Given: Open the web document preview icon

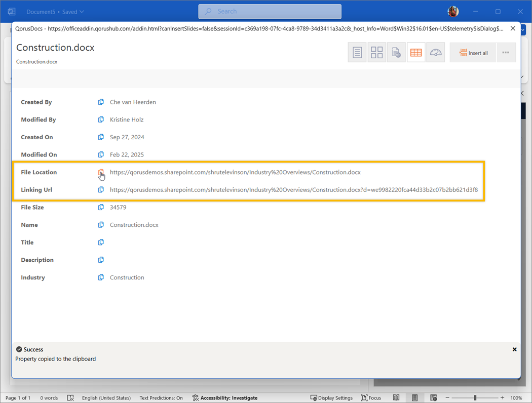Looking at the screenshot, I should [396, 53].
